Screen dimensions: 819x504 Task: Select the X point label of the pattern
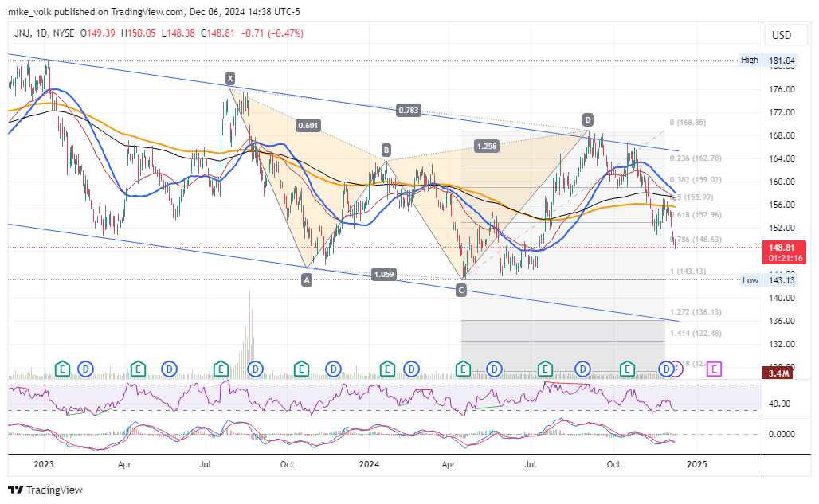click(x=229, y=79)
